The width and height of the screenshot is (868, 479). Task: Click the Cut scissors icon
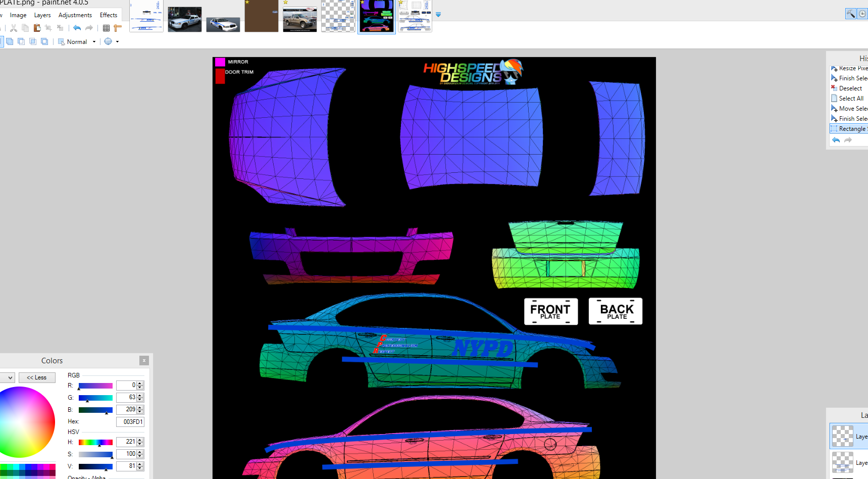[x=14, y=28]
